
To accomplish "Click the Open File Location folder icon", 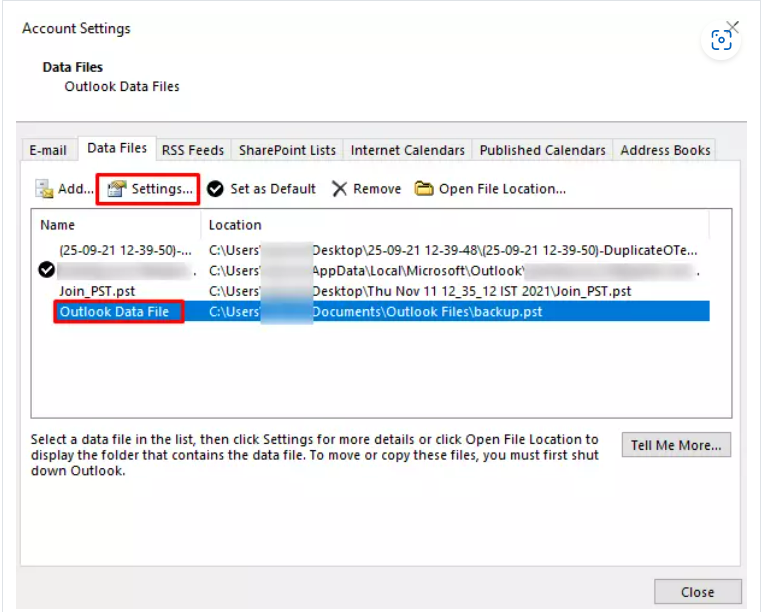I will click(424, 189).
